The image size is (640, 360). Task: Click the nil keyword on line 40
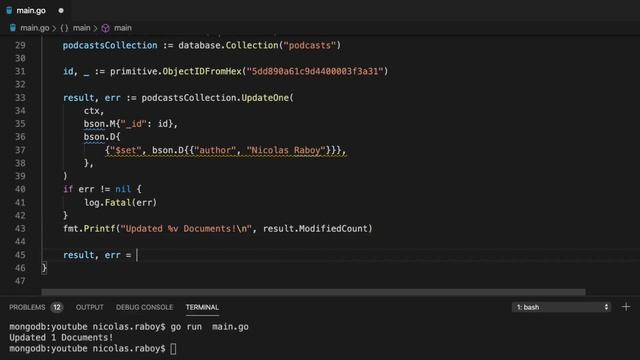[x=123, y=189]
